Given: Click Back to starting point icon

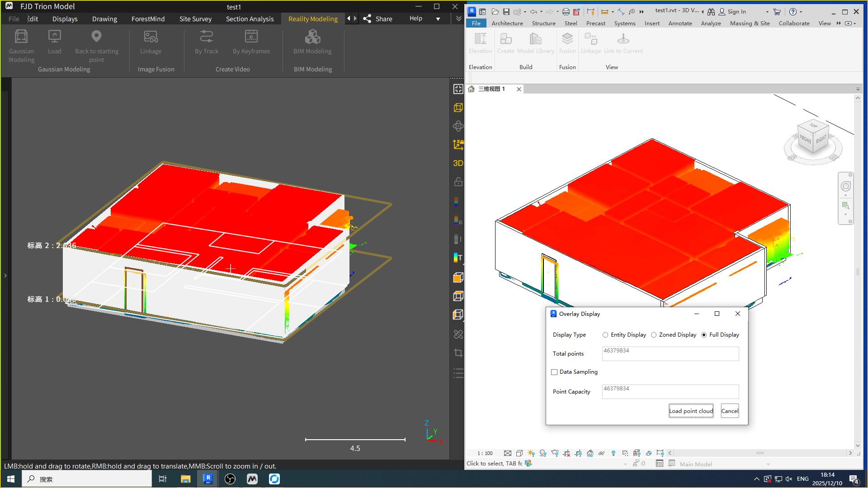Looking at the screenshot, I should (96, 37).
